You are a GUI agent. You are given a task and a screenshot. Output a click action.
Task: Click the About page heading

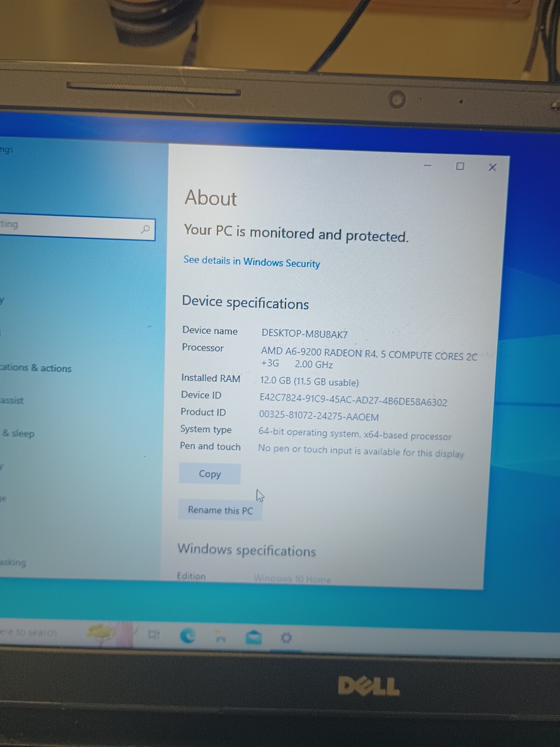coord(211,198)
